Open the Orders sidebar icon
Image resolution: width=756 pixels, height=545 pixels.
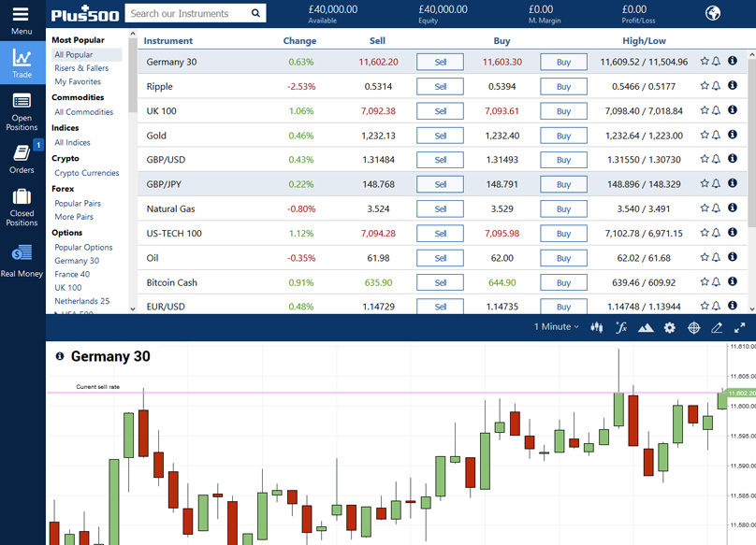click(22, 153)
